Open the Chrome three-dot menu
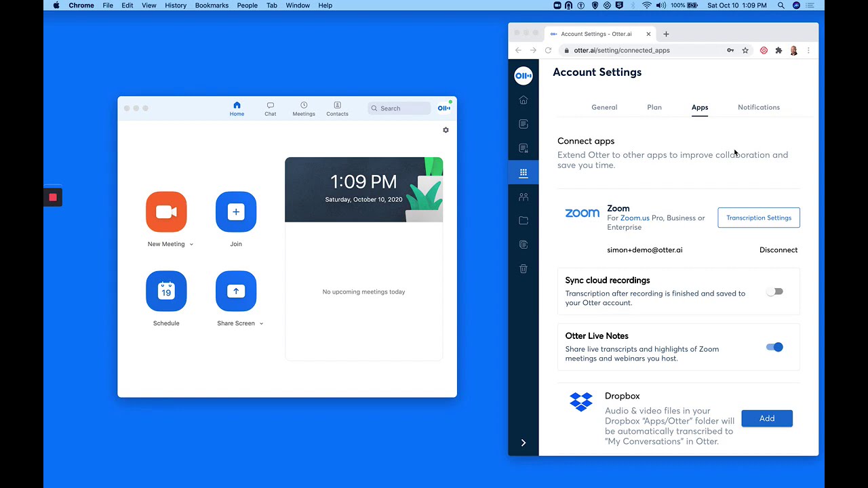The image size is (868, 488). (x=808, y=50)
